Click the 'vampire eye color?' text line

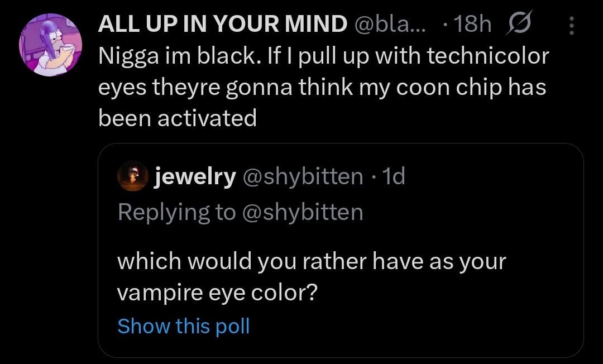point(217,294)
